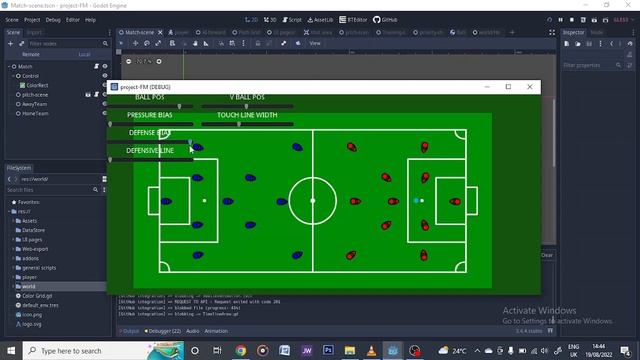Expand the addons folder
This screenshot has width=640, height=360.
(x=13, y=258)
